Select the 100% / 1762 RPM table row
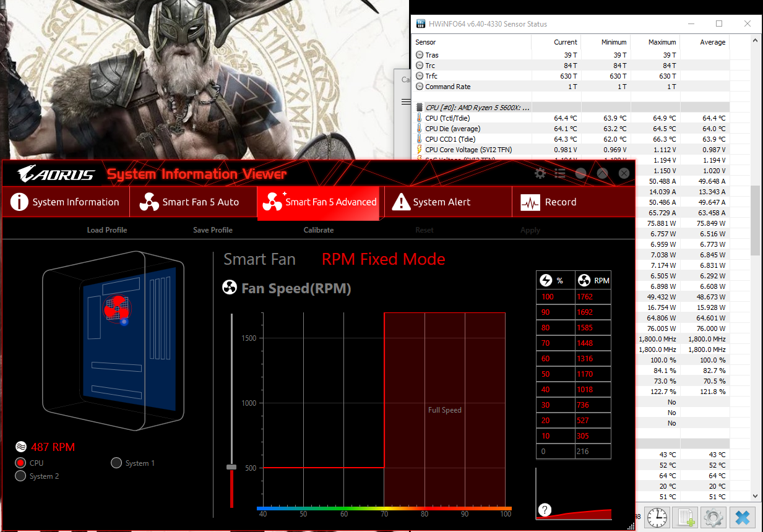The height and width of the screenshot is (532, 763). point(574,297)
